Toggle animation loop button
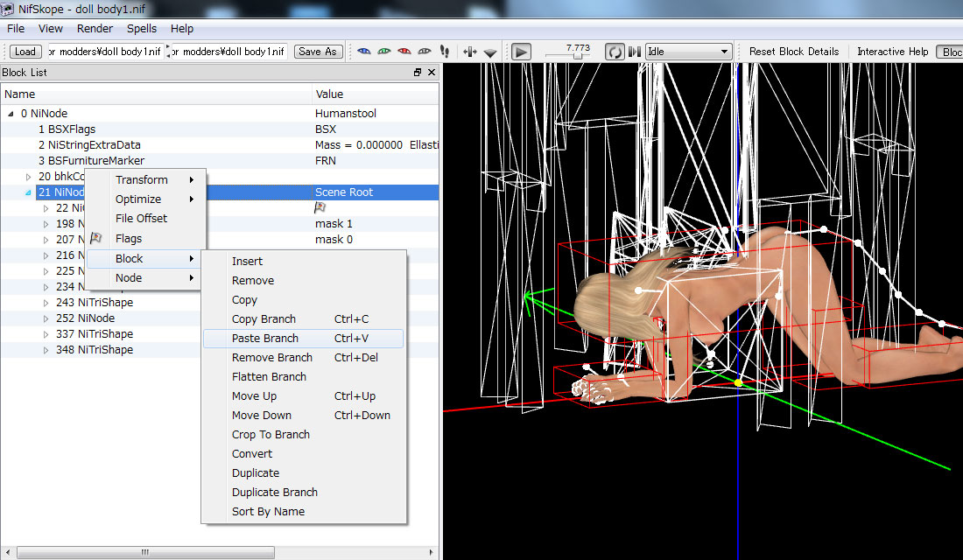 [615, 52]
